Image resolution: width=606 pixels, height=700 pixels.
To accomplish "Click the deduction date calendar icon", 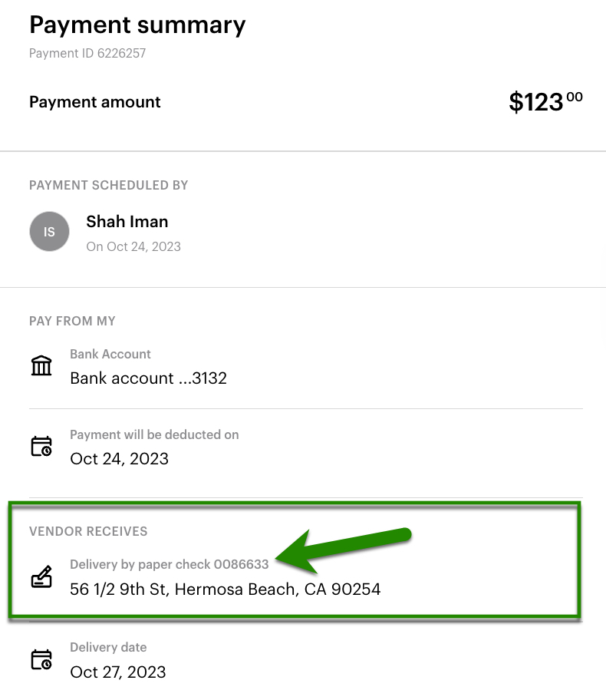I will coord(41,447).
